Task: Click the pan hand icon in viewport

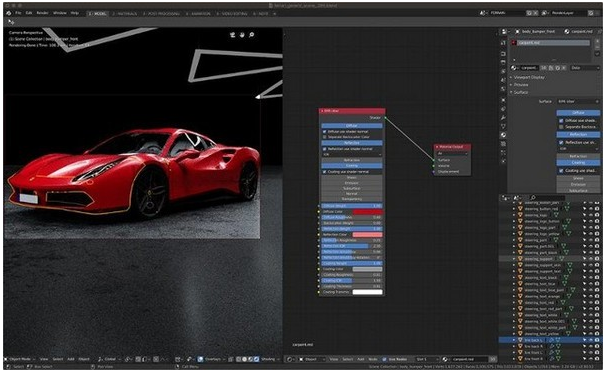Action: click(242, 35)
